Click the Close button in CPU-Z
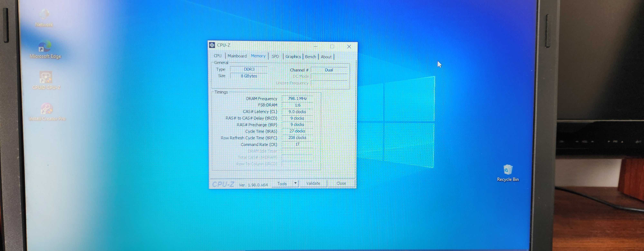Viewport: 644px width, 251px height. 341,183
